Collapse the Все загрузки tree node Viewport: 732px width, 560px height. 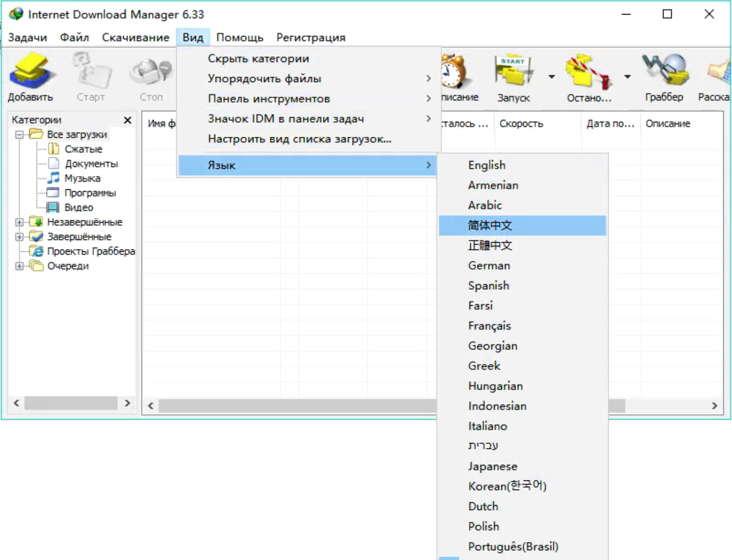(x=19, y=134)
